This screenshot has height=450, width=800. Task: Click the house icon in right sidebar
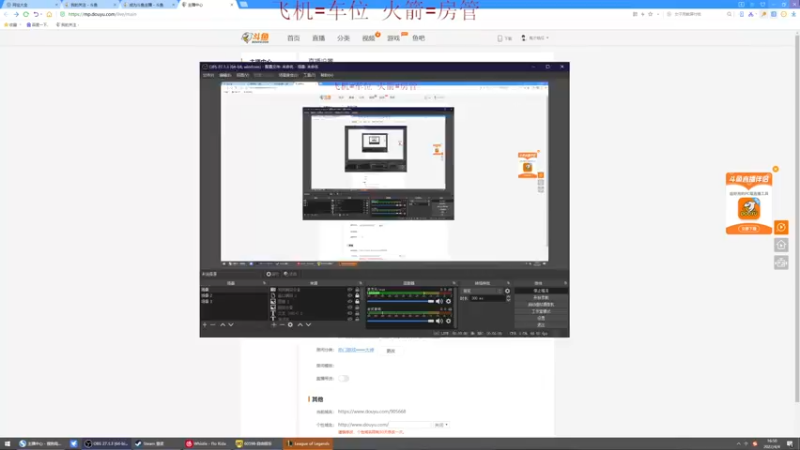pos(781,245)
